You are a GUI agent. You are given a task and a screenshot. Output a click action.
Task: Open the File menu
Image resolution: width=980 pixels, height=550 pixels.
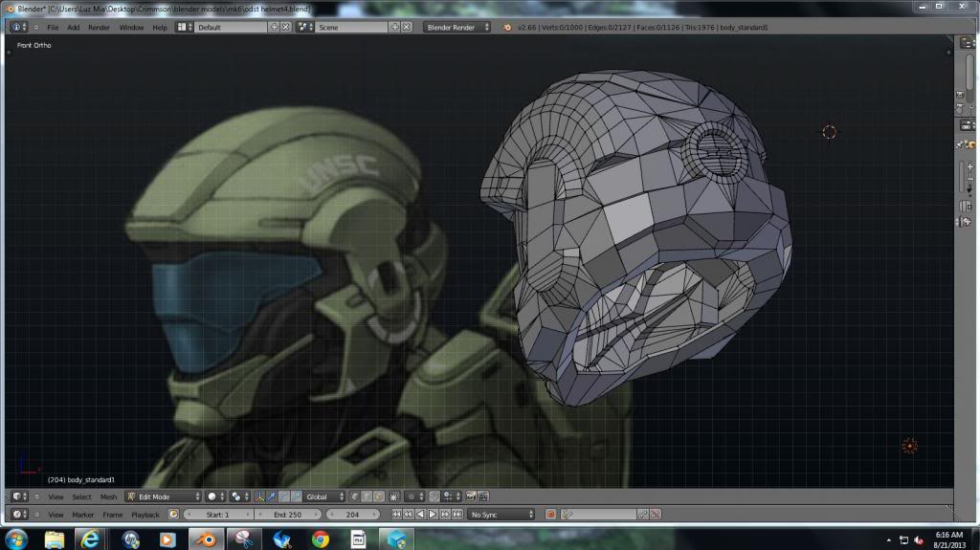point(53,27)
